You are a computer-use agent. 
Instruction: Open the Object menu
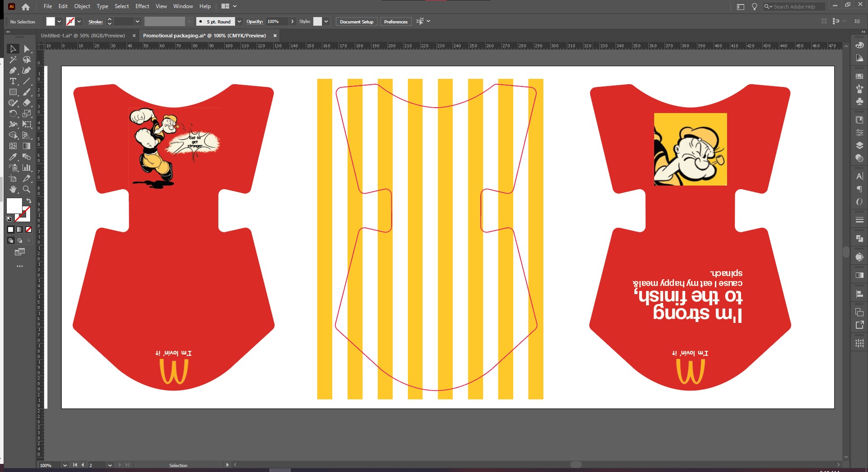[82, 6]
